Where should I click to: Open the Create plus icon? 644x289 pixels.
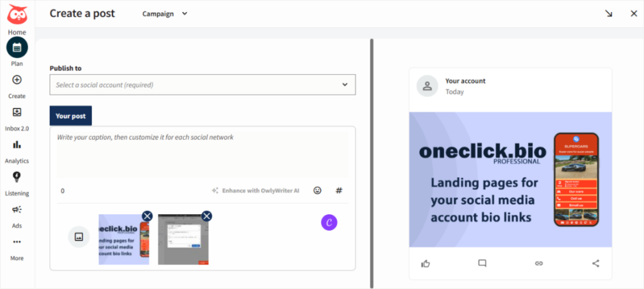pyautogui.click(x=17, y=80)
